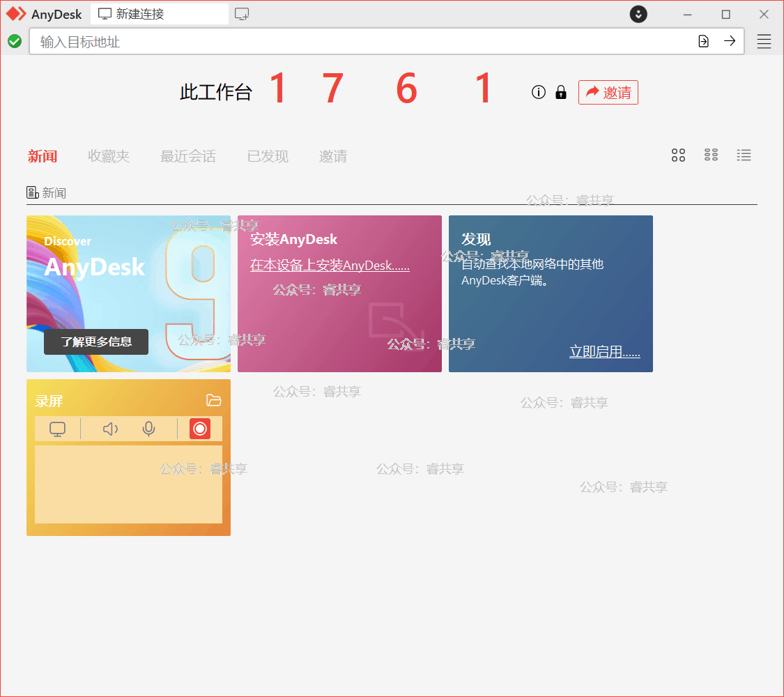The height and width of the screenshot is (697, 784).
Task: Click the 发现 card title
Action: [475, 239]
